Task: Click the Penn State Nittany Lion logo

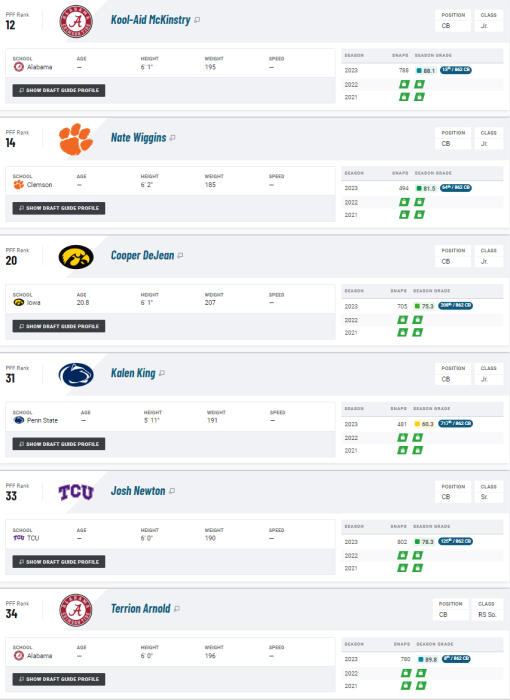Action: (x=76, y=375)
